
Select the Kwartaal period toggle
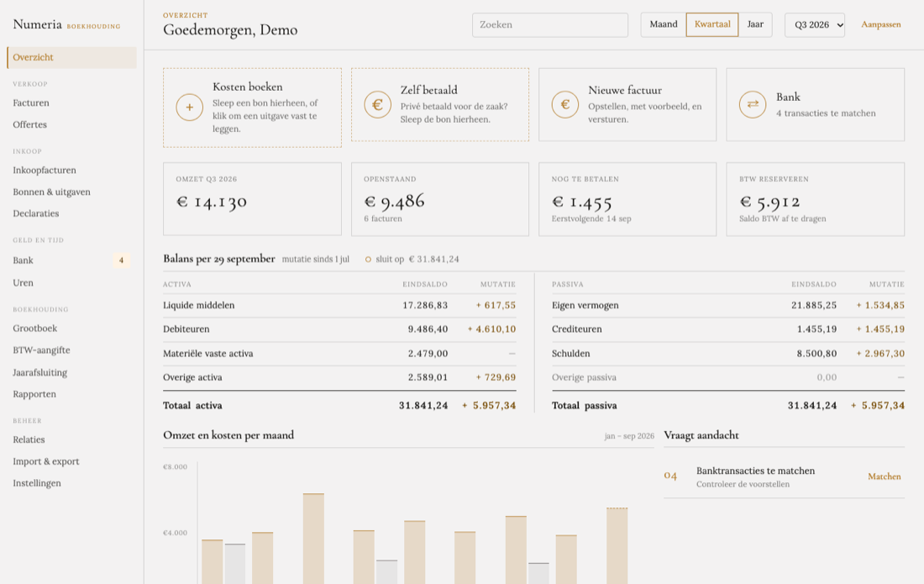tap(711, 24)
